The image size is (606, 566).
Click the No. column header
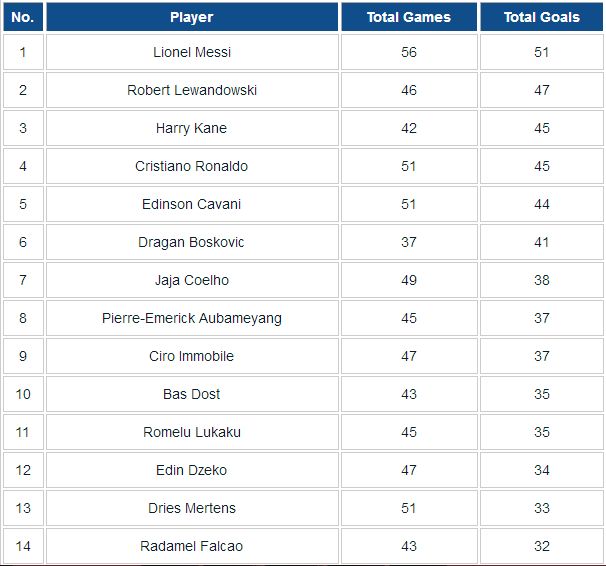(23, 17)
